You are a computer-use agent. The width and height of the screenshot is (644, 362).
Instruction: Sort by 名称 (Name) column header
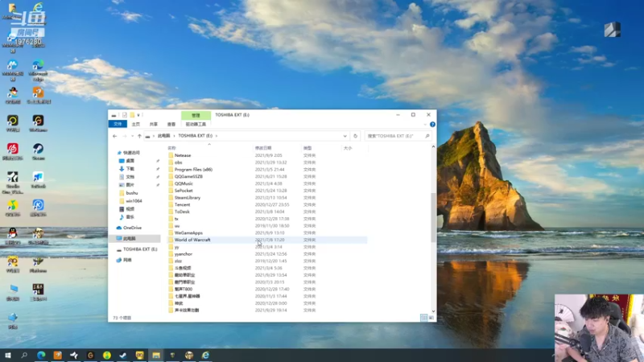coord(171,148)
